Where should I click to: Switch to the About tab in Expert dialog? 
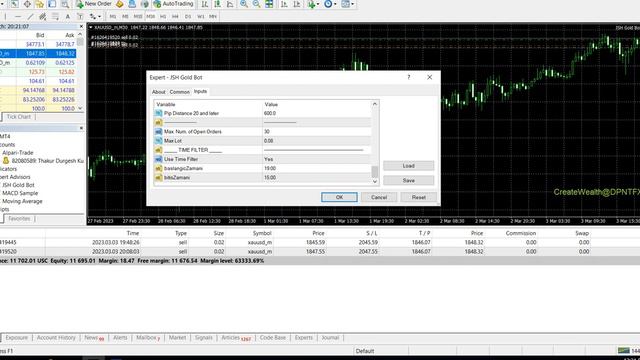[158, 92]
